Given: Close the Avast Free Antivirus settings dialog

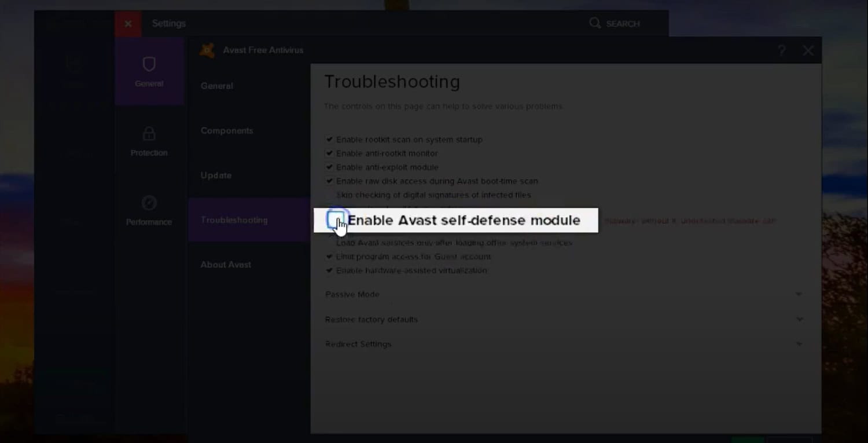Looking at the screenshot, I should click(x=808, y=51).
